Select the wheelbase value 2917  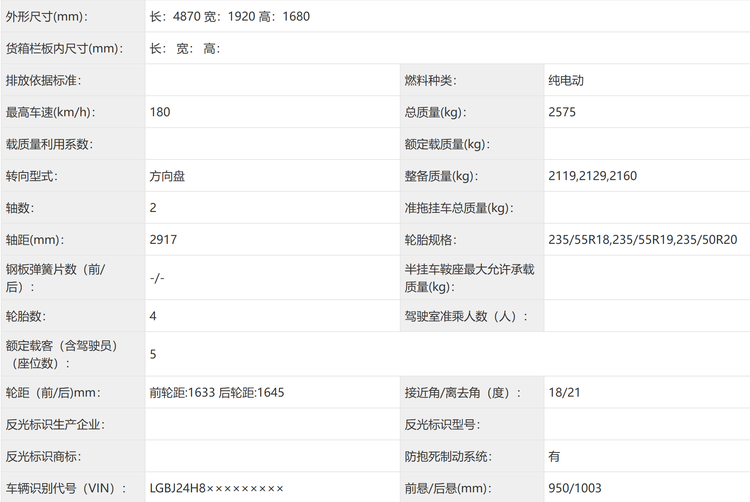pyautogui.click(x=164, y=240)
